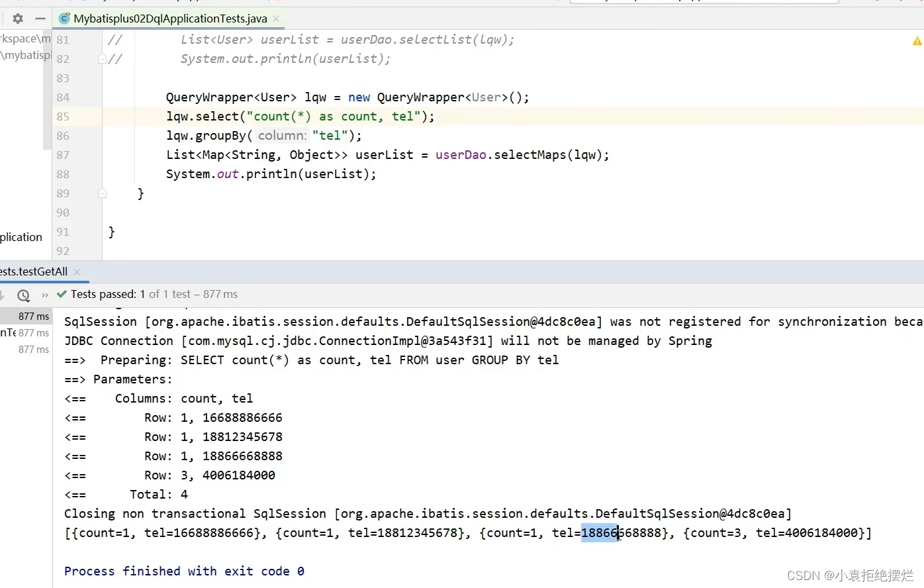Select the 'plication' item in the project tree
This screenshot has width=924, height=588.
(21, 237)
